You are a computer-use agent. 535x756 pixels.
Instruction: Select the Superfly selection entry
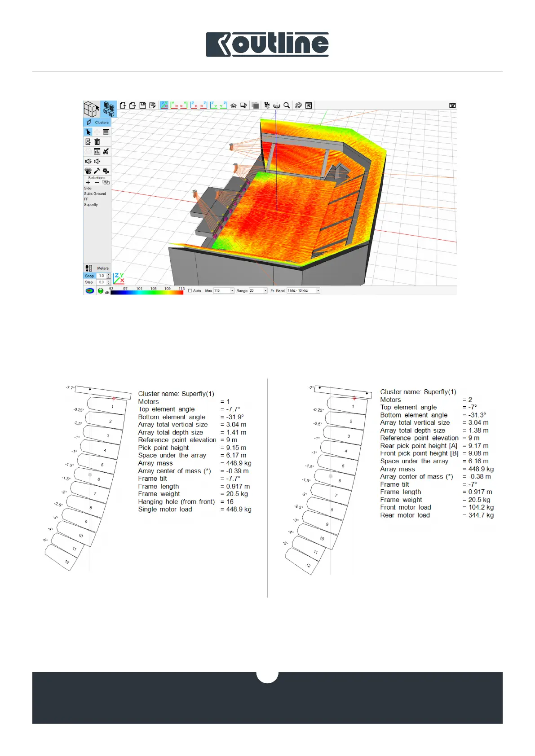click(91, 205)
